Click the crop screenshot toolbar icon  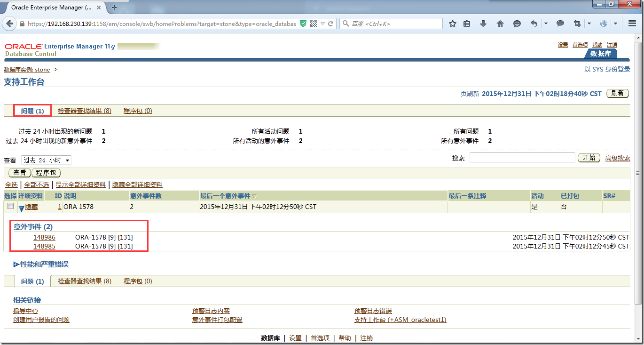click(x=577, y=24)
